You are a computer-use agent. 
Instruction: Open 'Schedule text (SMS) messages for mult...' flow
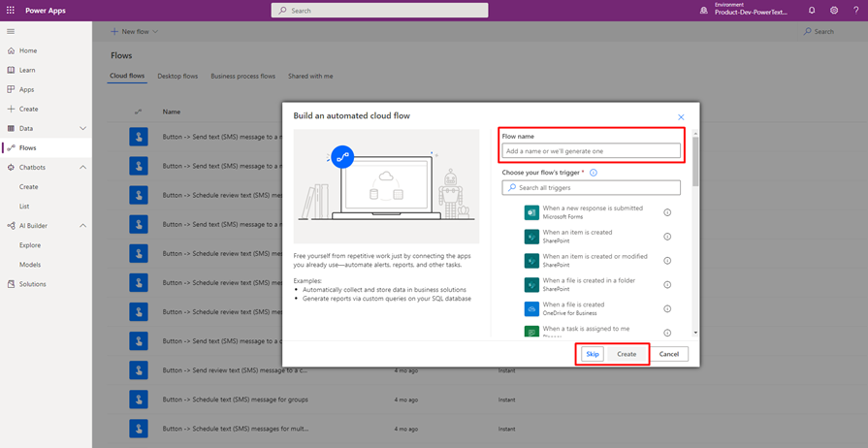coord(236,429)
